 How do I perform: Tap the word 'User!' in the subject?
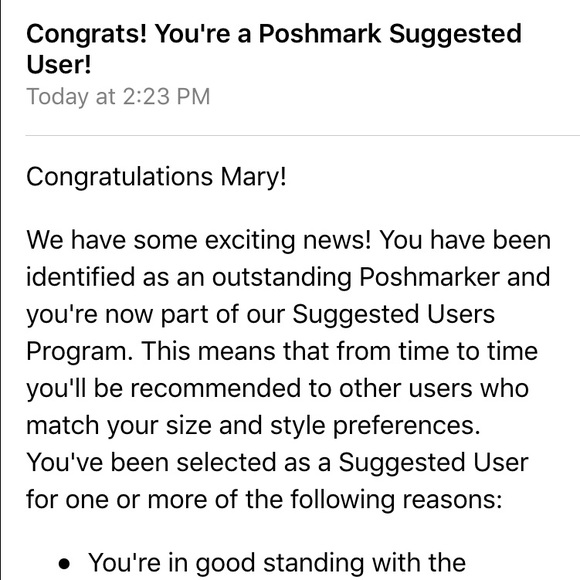tap(59, 64)
